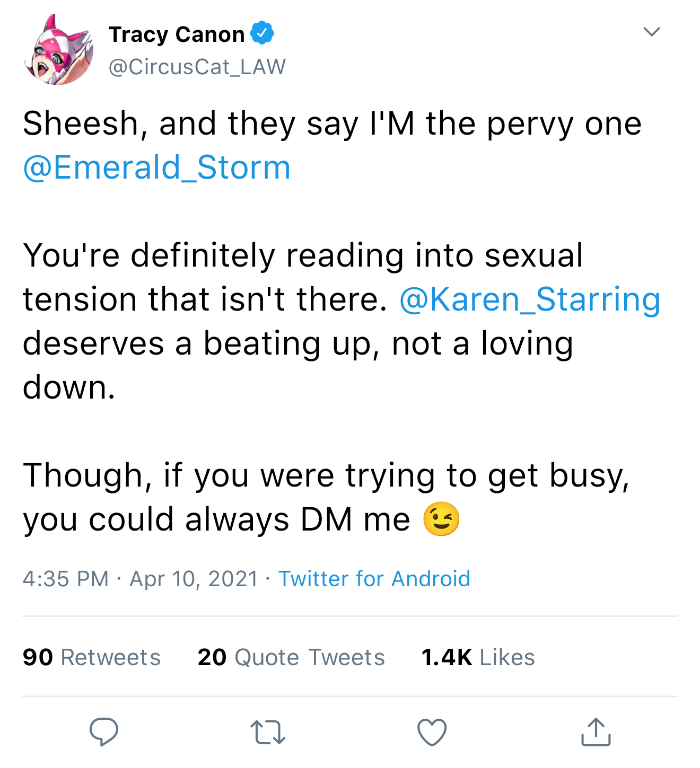Click the Apr 10, 2021 date
Viewport: 700px width, 768px height.
point(194,579)
